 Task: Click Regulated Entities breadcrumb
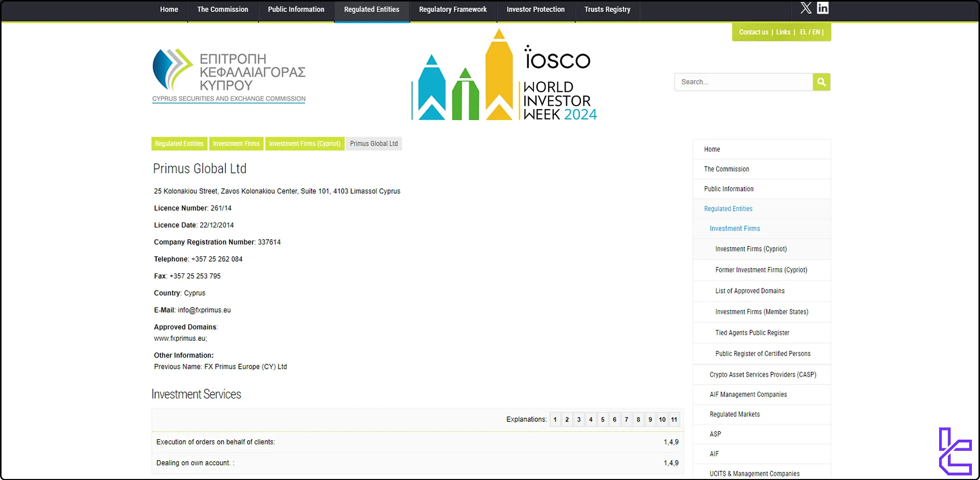pyautogui.click(x=179, y=144)
